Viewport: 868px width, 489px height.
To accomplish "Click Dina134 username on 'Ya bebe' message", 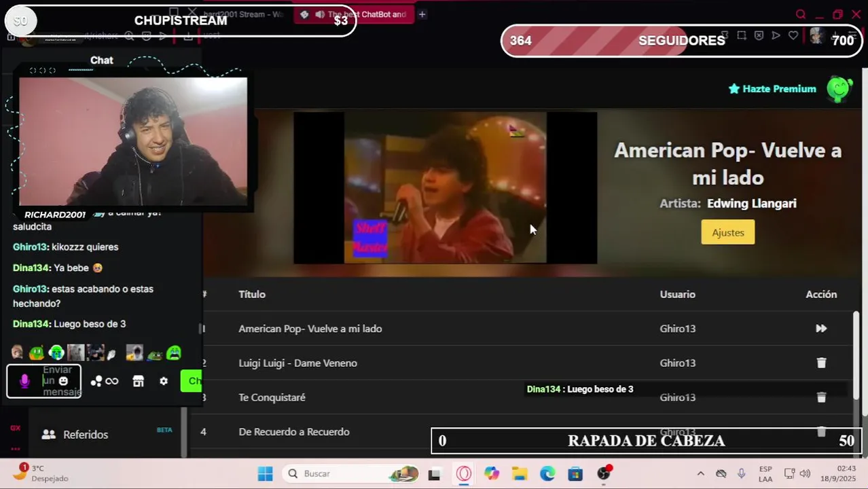I will pos(31,268).
